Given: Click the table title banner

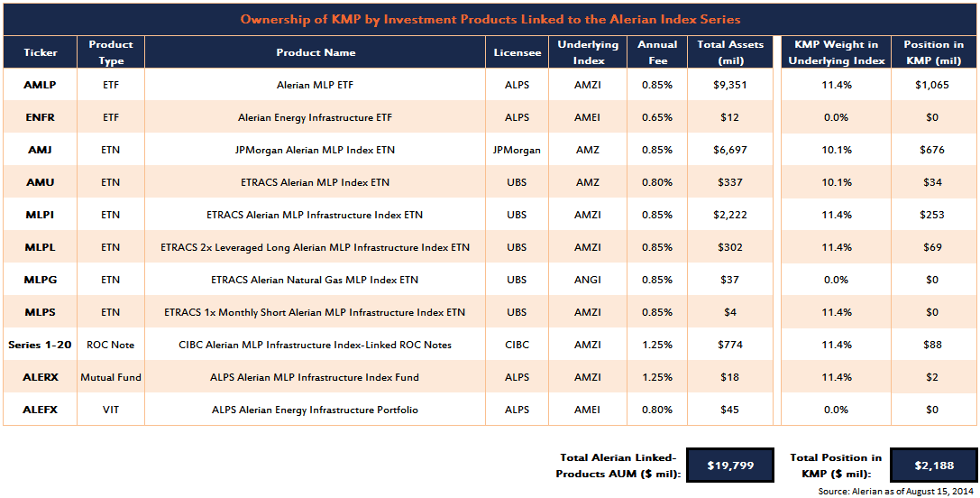Looking at the screenshot, I should pyautogui.click(x=490, y=19).
